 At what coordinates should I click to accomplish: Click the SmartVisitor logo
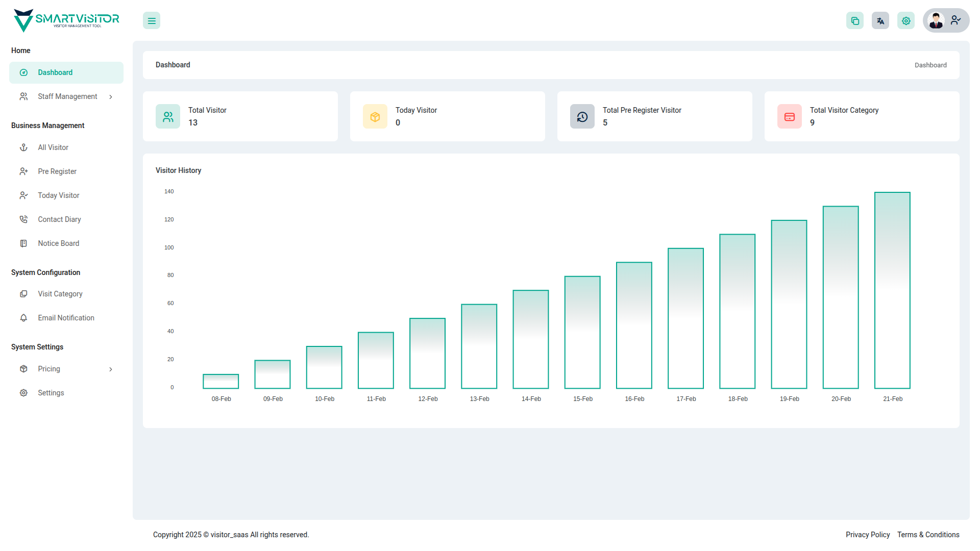[66, 20]
